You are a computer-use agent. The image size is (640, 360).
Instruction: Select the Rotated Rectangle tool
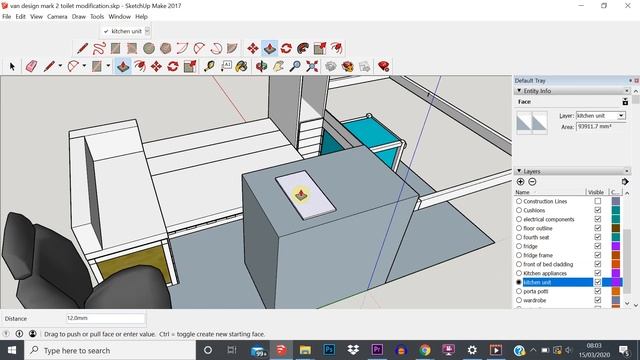132,49
